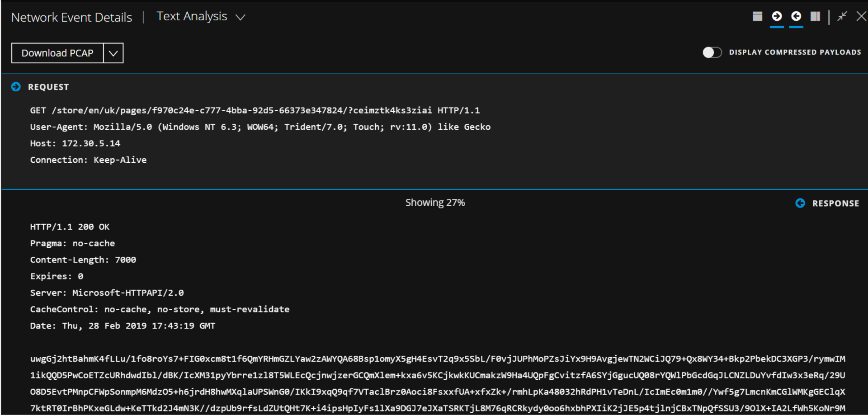Toggle request arrow icon in top toolbar
Screen dimensions: 868x415
(777, 17)
